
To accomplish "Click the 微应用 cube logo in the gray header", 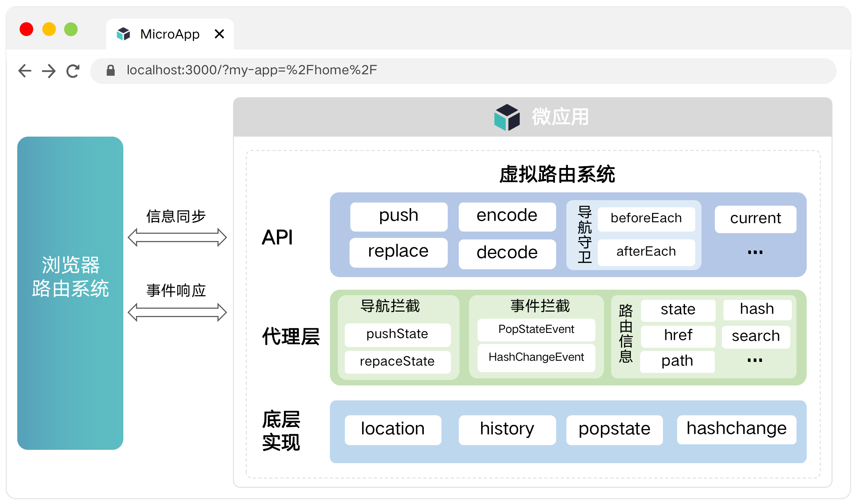I will [x=507, y=117].
